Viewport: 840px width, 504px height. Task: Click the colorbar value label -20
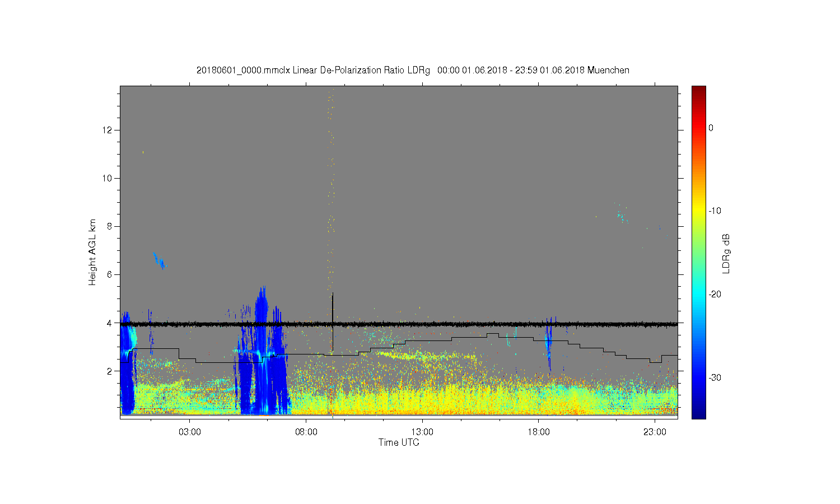(x=715, y=295)
